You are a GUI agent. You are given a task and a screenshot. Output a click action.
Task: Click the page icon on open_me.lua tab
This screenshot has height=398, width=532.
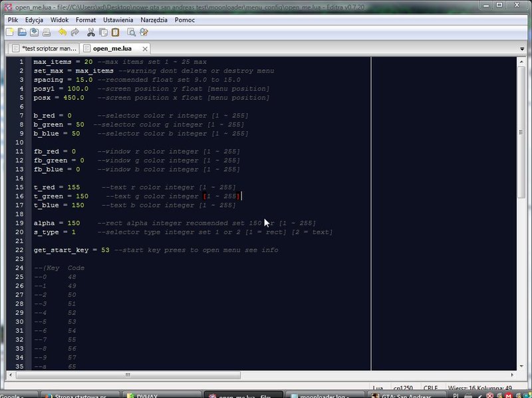pos(87,49)
